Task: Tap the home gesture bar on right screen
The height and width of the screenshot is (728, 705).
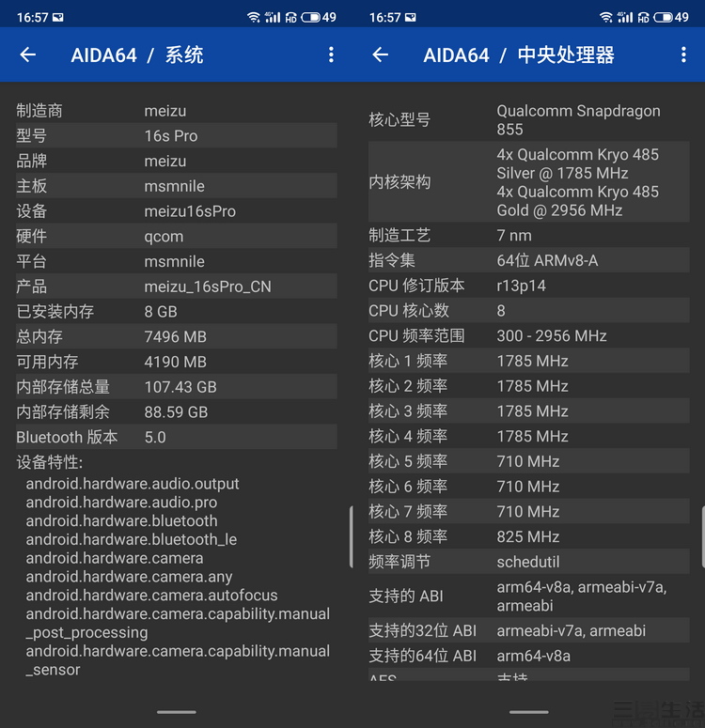Action: [529, 712]
